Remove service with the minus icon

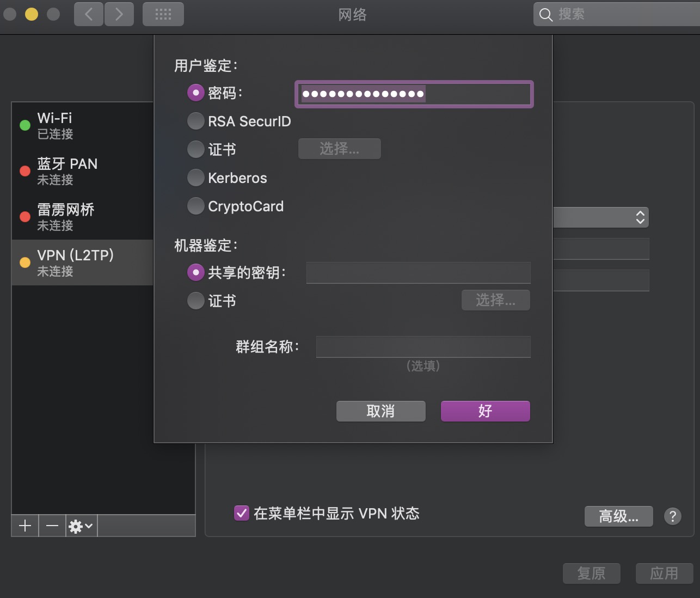(x=52, y=526)
